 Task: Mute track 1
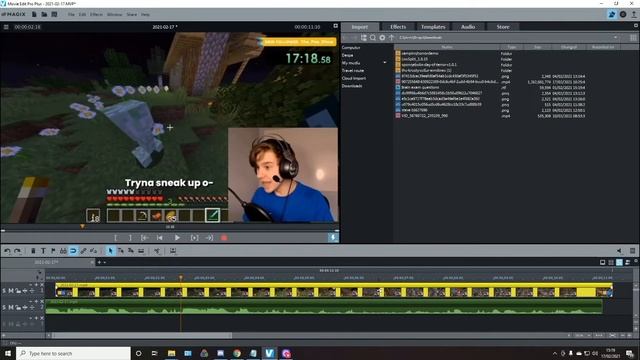coord(11,291)
